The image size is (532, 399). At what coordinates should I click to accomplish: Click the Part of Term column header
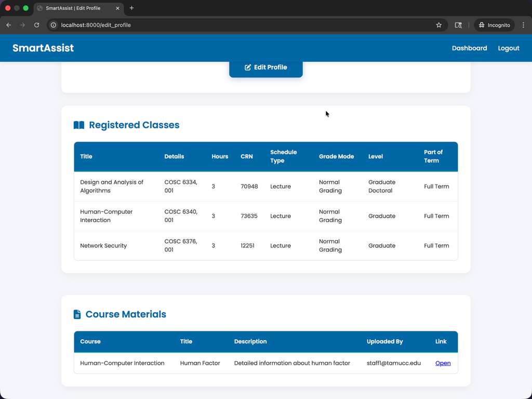click(x=433, y=156)
